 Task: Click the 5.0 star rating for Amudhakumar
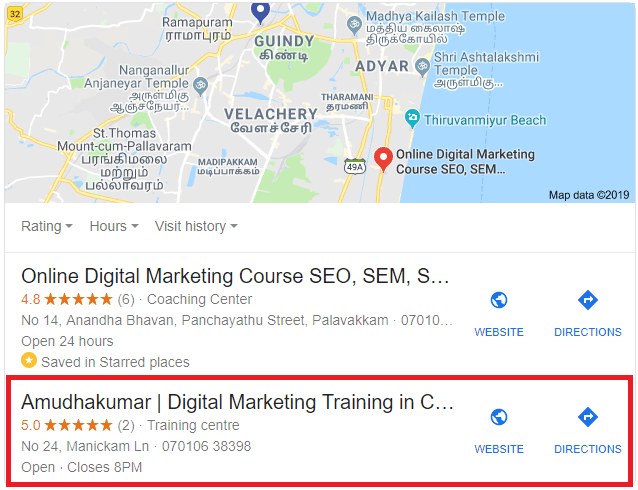click(78, 425)
